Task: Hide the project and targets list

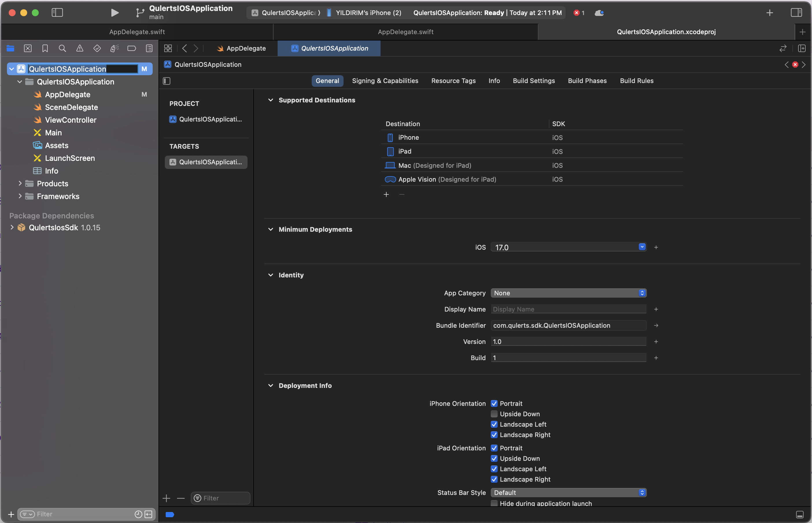Action: click(167, 81)
